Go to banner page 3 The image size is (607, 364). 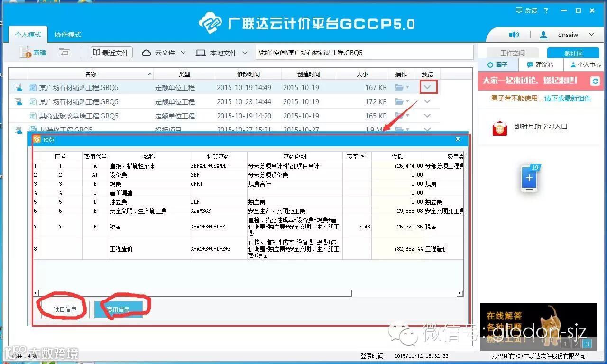pyautogui.click(x=587, y=344)
